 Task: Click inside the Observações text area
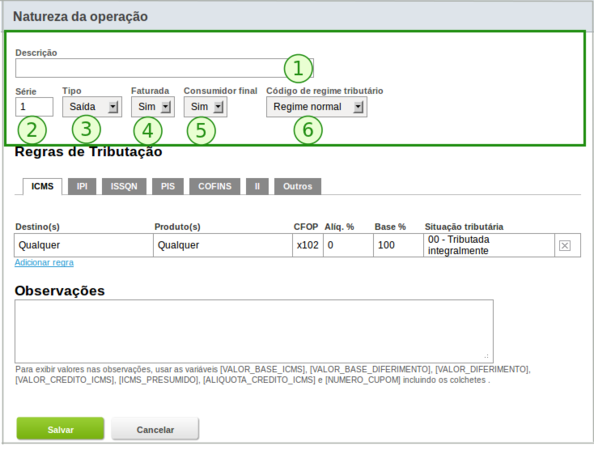point(254,331)
